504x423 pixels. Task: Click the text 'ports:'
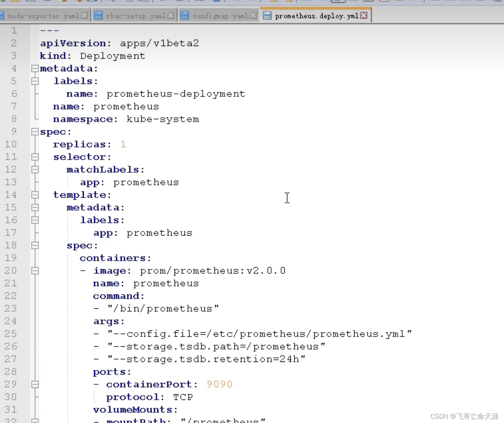[112, 372]
